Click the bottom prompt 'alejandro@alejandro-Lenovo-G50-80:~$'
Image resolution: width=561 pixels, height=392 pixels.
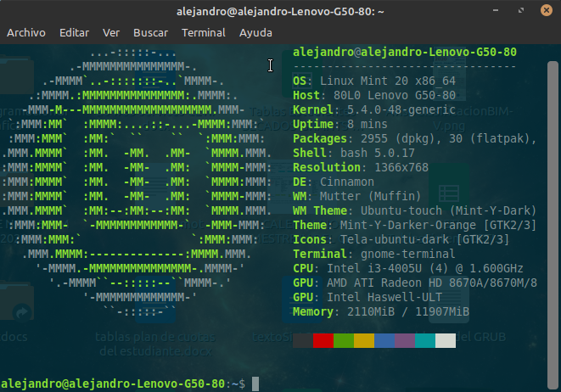tap(123, 384)
